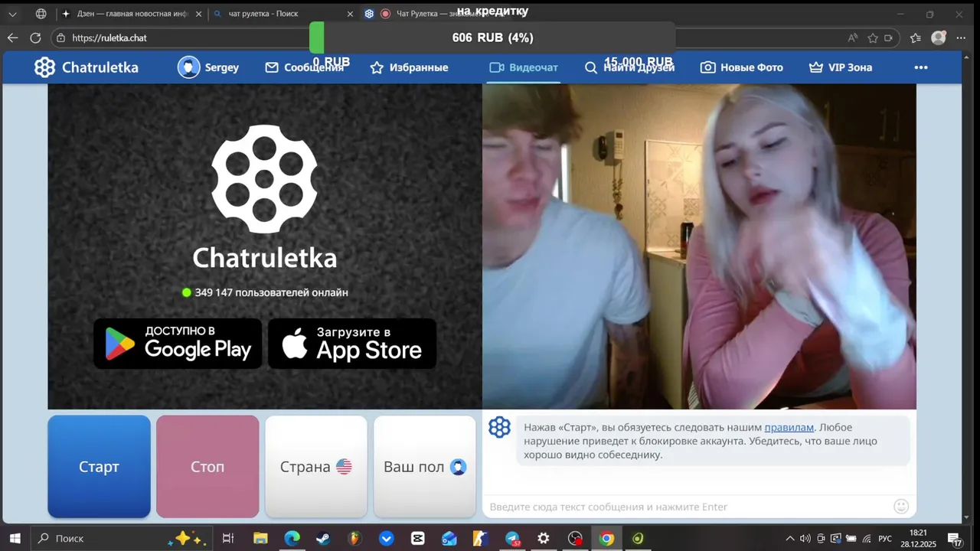980x551 pixels.
Task: Click 349 147 пользователей онлайн text
Action: [x=271, y=292]
